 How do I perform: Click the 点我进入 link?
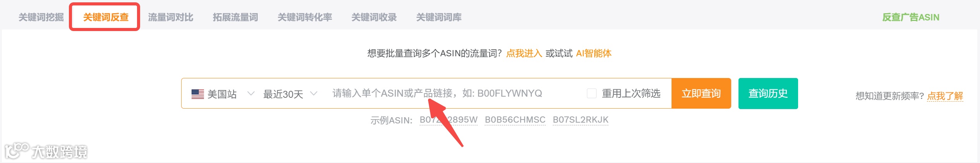(524, 53)
